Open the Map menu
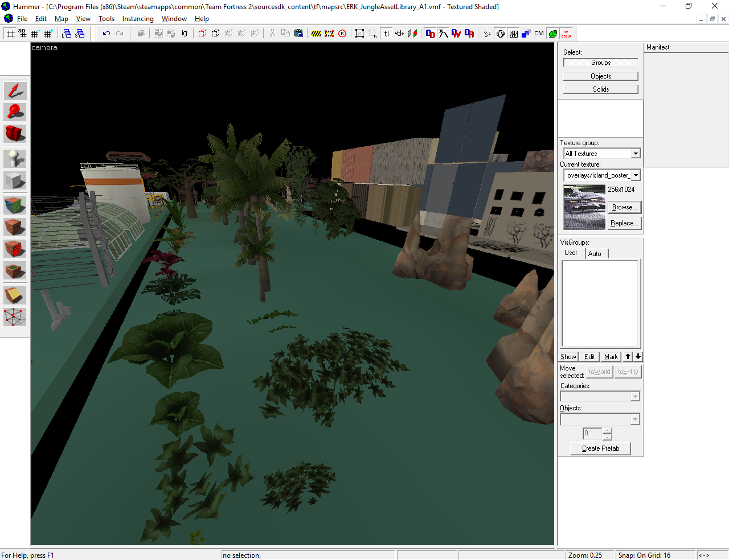The width and height of the screenshot is (729, 560). pyautogui.click(x=62, y=19)
